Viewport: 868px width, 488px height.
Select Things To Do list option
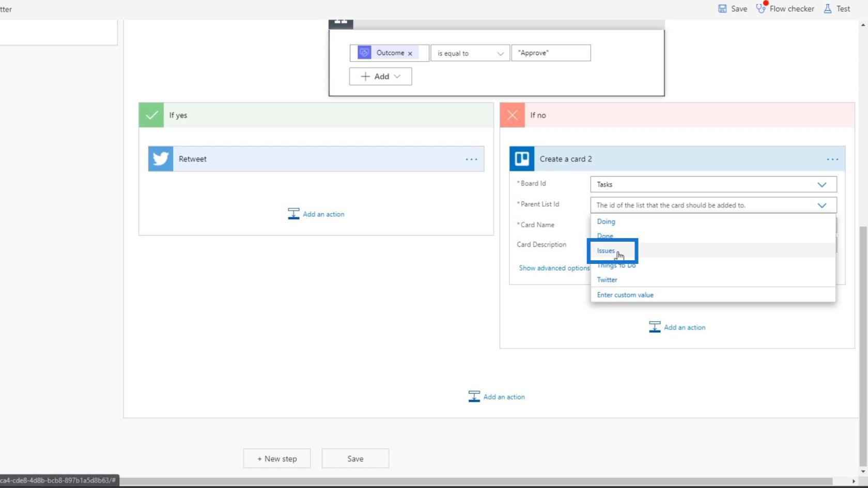(x=616, y=265)
